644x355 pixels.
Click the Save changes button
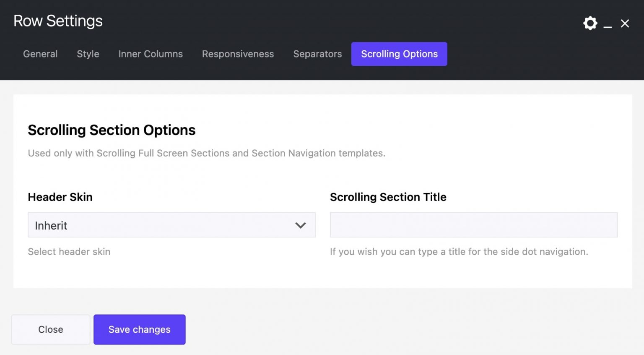coord(139,329)
